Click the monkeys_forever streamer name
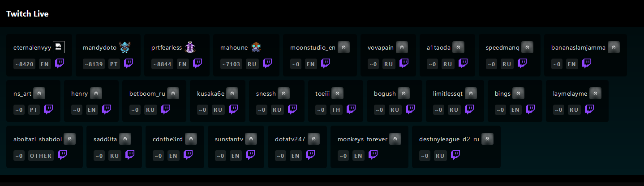This screenshot has width=644, height=186. pos(362,139)
